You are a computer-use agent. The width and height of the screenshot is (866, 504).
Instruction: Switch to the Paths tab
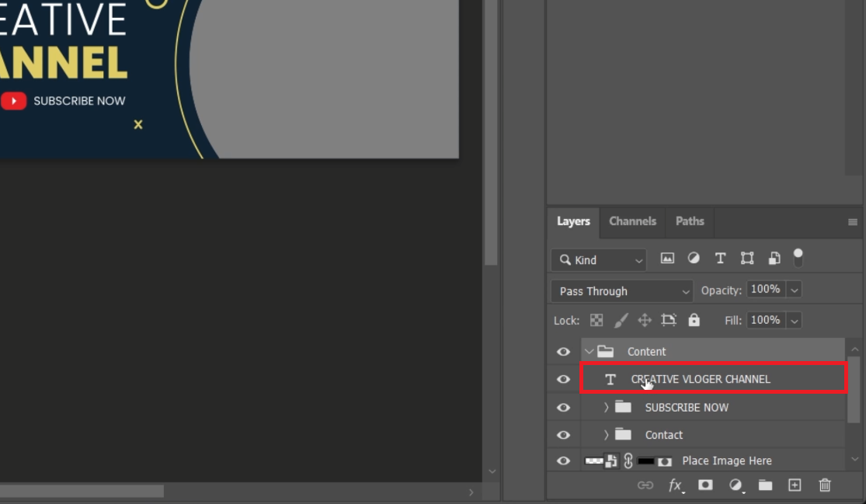(690, 221)
